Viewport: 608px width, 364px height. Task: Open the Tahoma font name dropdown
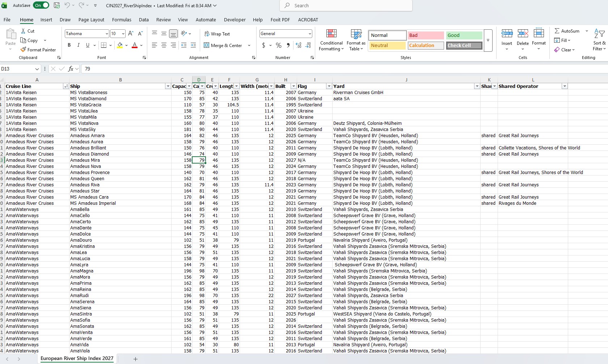pos(107,34)
